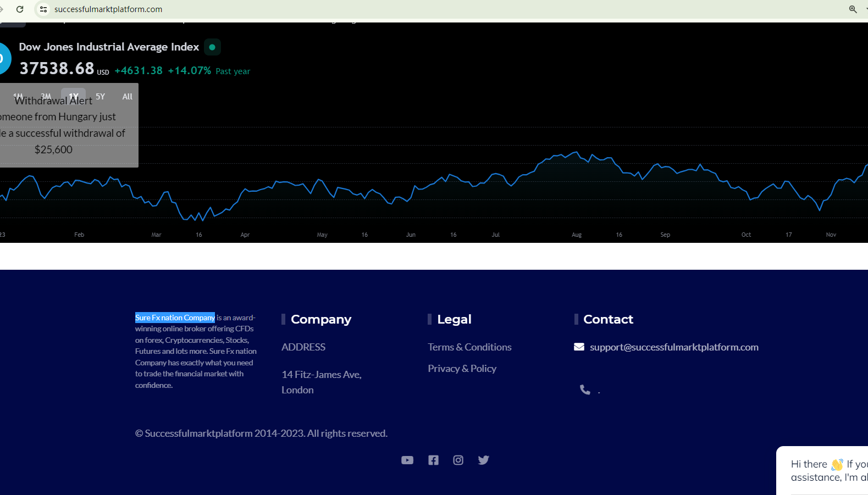868x495 pixels.
Task: Select the All chart range tab
Action: click(x=127, y=97)
